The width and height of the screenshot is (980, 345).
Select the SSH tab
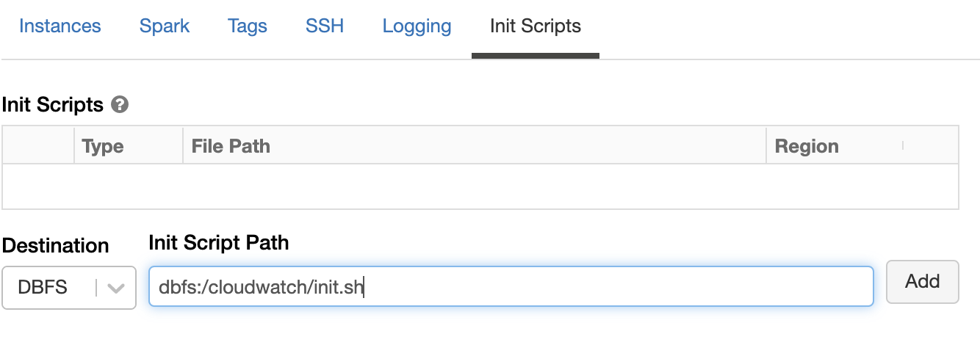(x=325, y=26)
